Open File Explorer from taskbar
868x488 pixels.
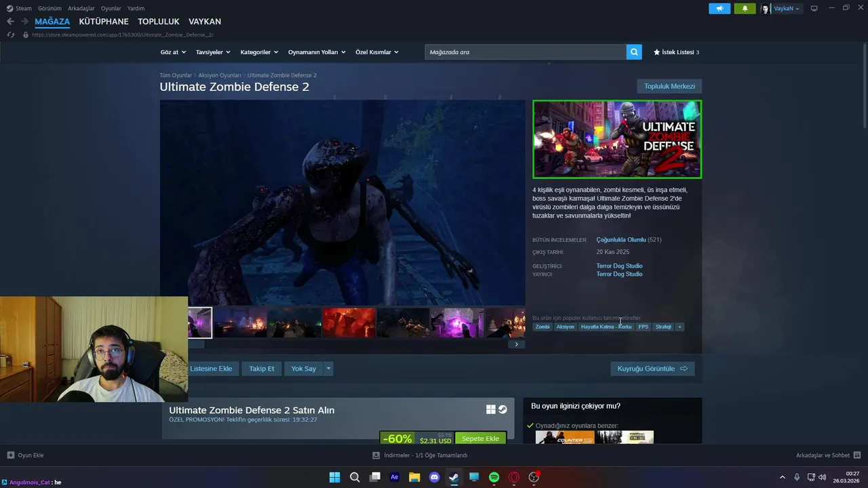pyautogui.click(x=414, y=477)
